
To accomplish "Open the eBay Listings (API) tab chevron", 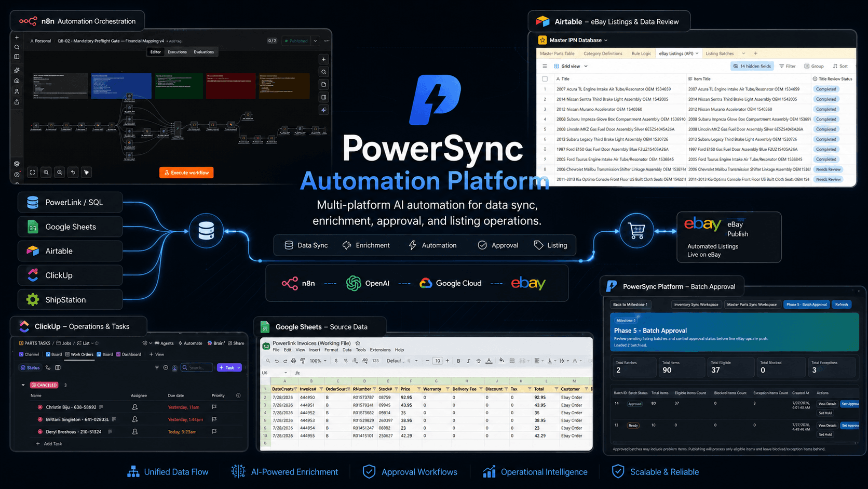I will 697,54.
